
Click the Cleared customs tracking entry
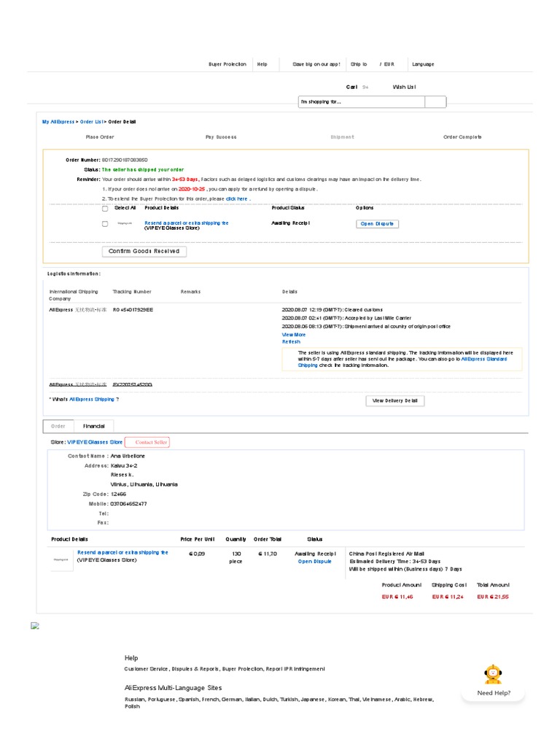tap(332, 310)
